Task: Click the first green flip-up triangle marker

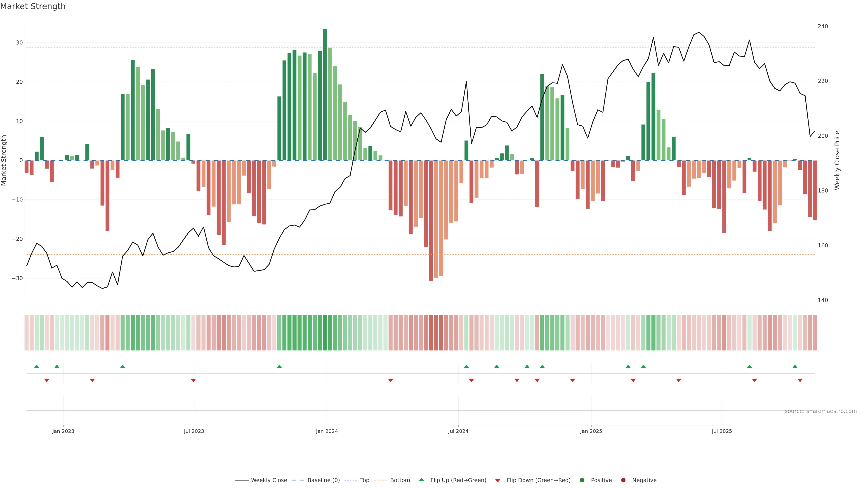Action: (37, 366)
